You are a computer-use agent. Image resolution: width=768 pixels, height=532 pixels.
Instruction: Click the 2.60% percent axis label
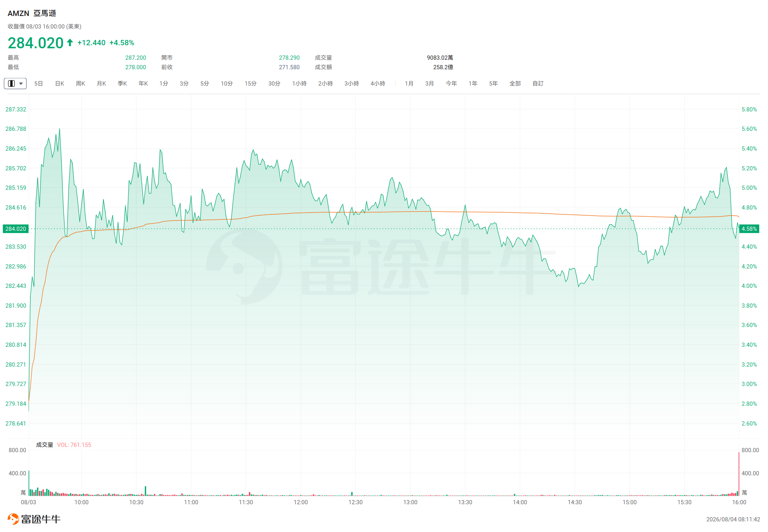point(749,423)
